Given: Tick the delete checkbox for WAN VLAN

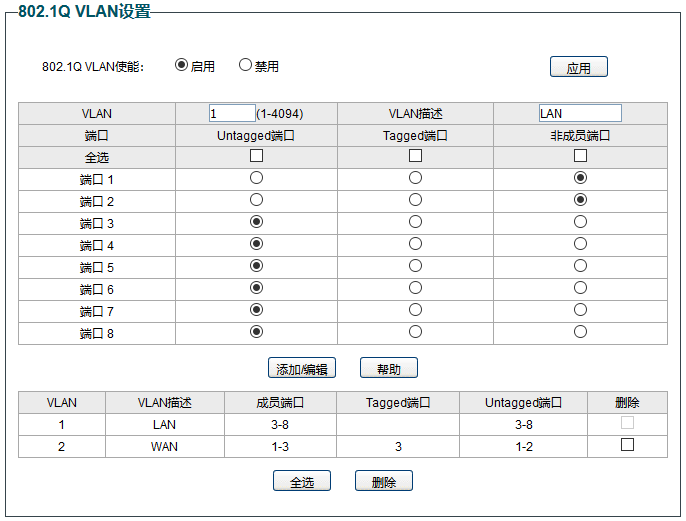Looking at the screenshot, I should pyautogui.click(x=627, y=445).
